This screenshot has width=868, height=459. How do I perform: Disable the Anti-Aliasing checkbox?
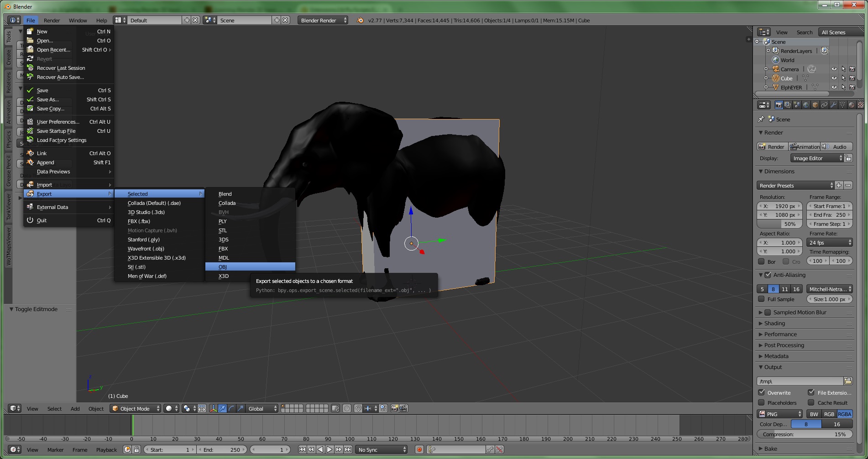[x=768, y=275]
